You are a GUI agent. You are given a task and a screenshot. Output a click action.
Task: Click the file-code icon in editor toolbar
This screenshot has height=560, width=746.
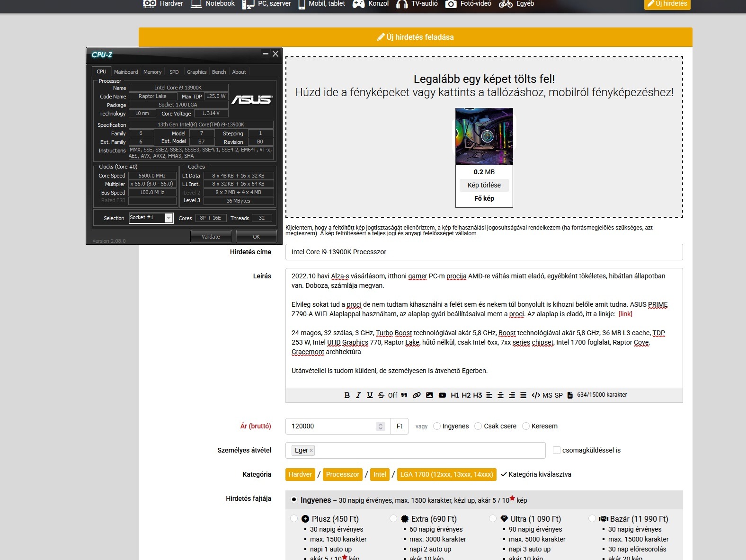click(570, 395)
